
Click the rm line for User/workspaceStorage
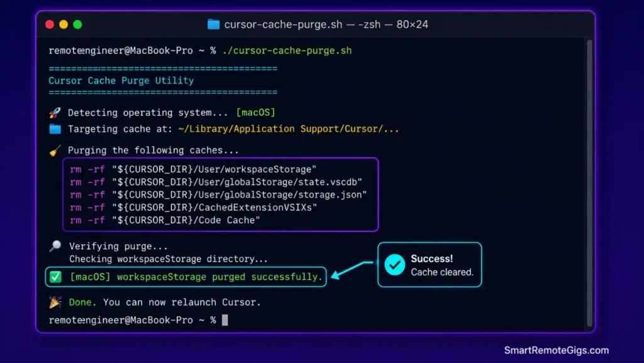click(193, 169)
